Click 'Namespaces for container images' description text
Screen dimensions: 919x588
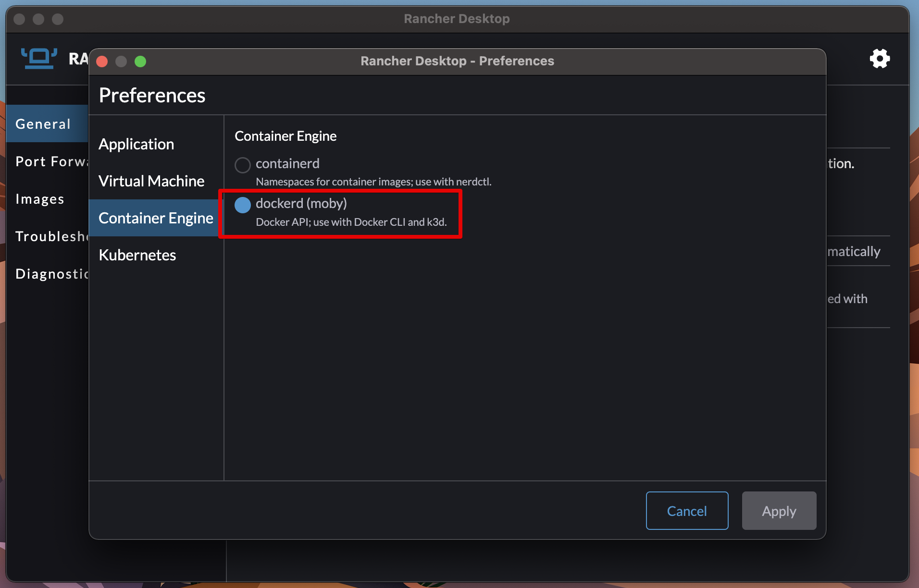click(x=373, y=182)
